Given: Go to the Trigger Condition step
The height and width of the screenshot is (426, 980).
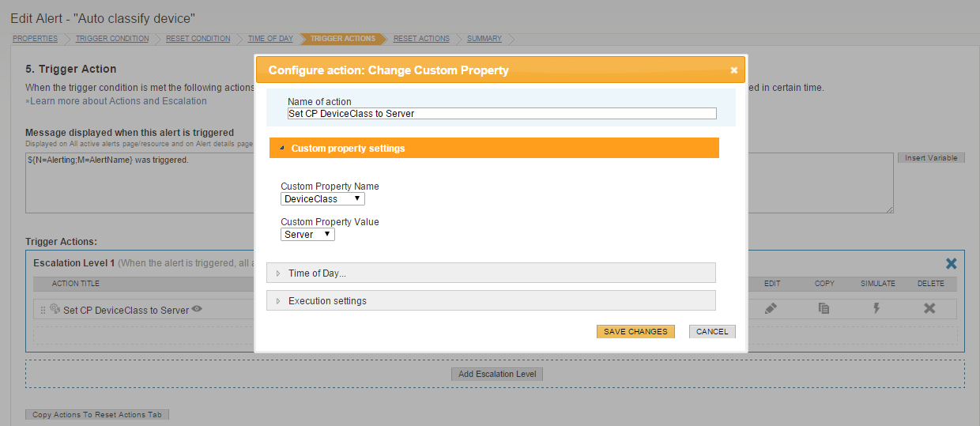Looking at the screenshot, I should (112, 39).
